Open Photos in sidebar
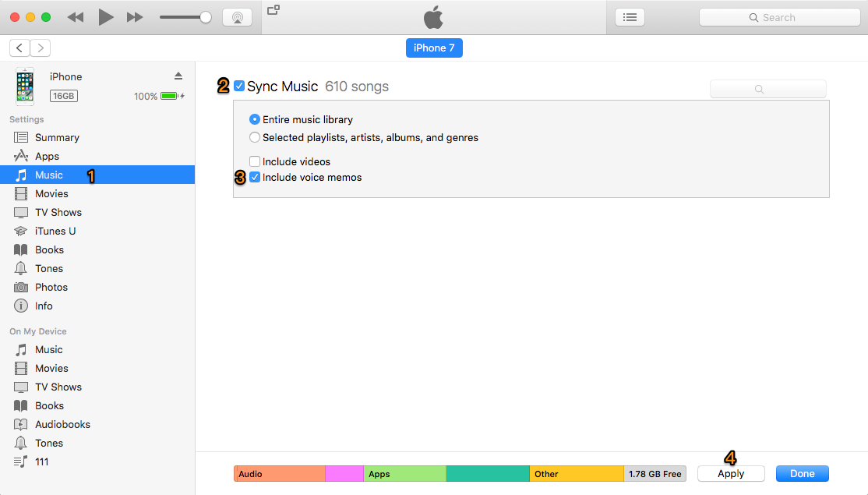 (97, 288)
